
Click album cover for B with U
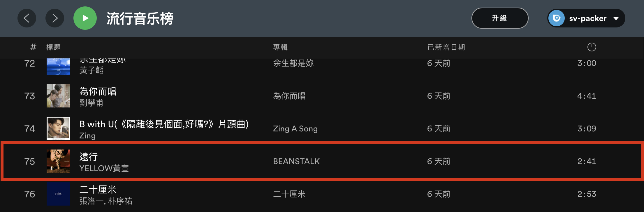tap(58, 128)
